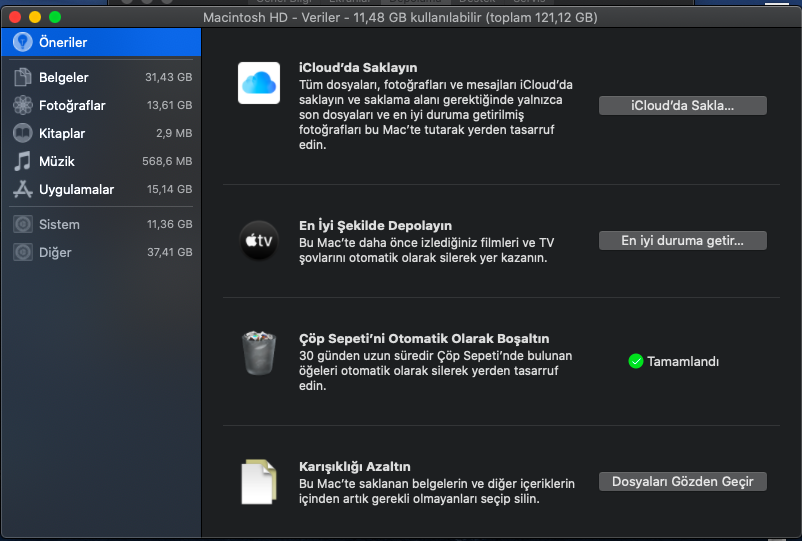This screenshot has width=802, height=541.
Task: Click the Diğer gear icon
Action: pyautogui.click(x=23, y=252)
